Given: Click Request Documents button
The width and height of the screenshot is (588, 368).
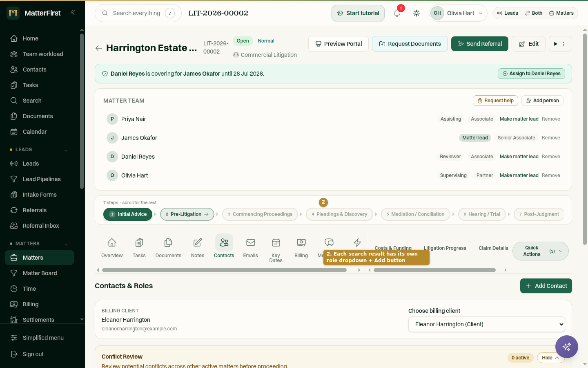Looking at the screenshot, I should coord(410,44).
